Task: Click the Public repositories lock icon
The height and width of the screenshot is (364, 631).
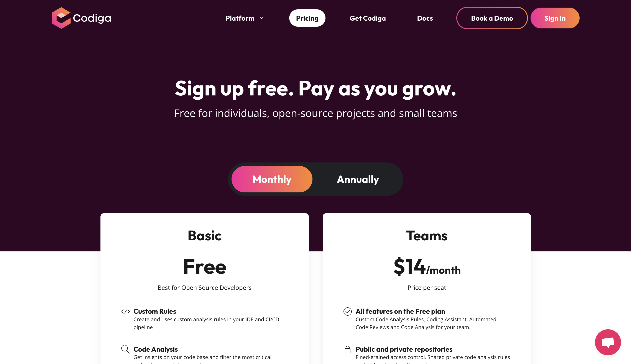Action: click(347, 349)
